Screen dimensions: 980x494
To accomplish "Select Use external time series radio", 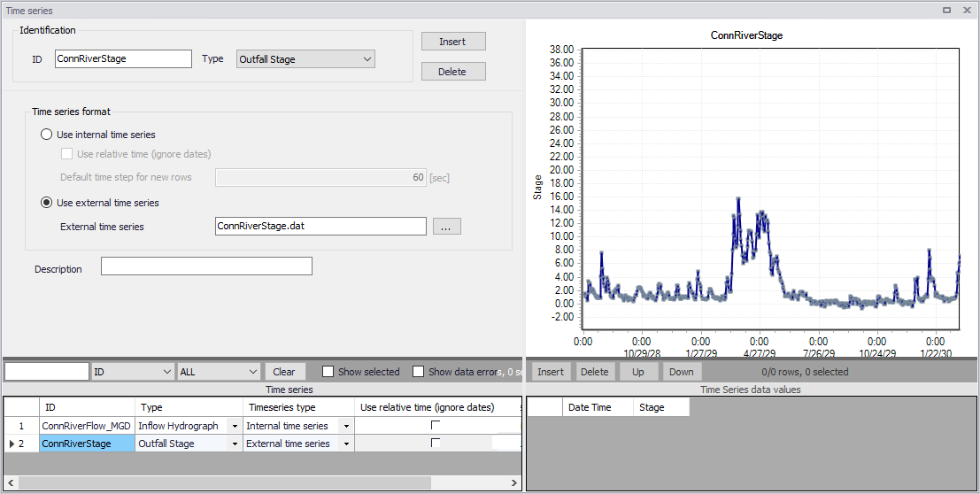I will (46, 203).
